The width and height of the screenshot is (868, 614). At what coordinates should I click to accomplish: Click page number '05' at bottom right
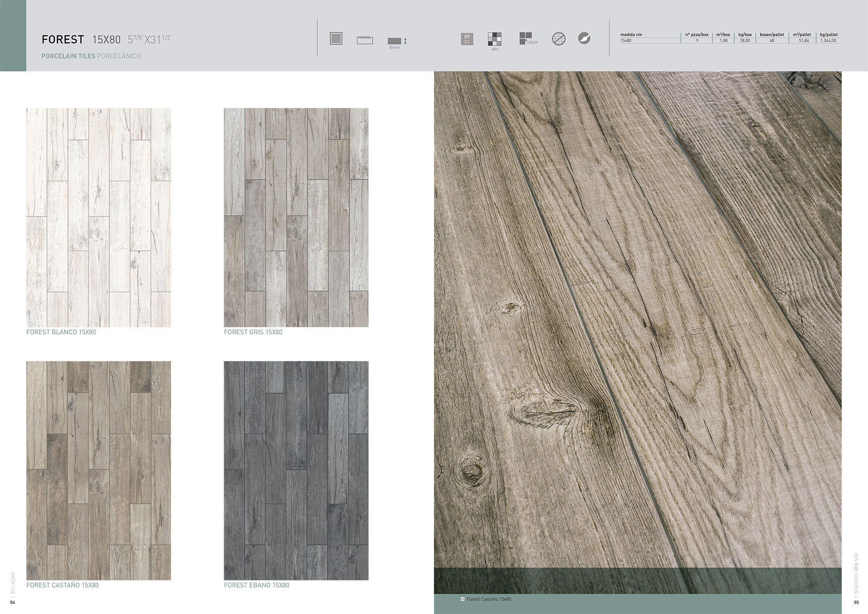point(857,603)
